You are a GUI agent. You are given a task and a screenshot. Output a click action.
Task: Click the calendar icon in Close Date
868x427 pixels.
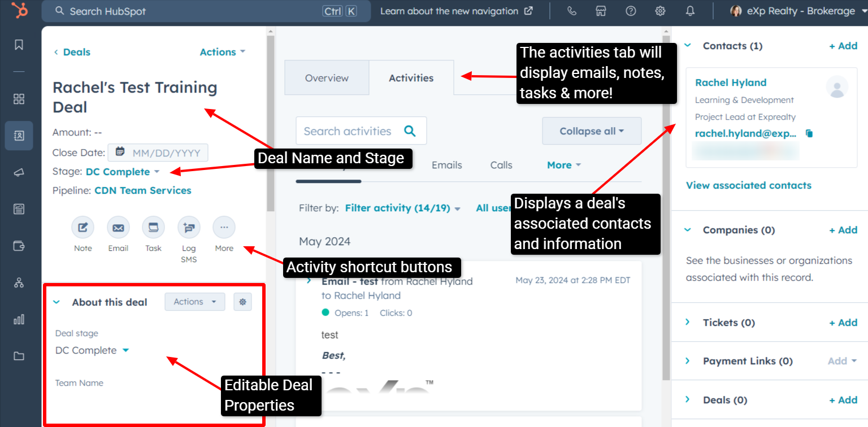click(120, 152)
